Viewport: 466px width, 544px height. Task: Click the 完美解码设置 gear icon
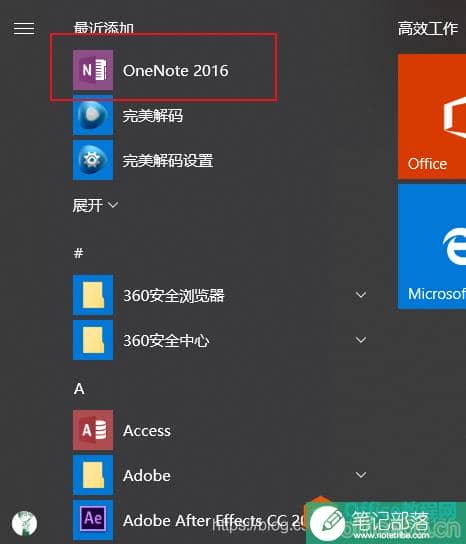(93, 160)
